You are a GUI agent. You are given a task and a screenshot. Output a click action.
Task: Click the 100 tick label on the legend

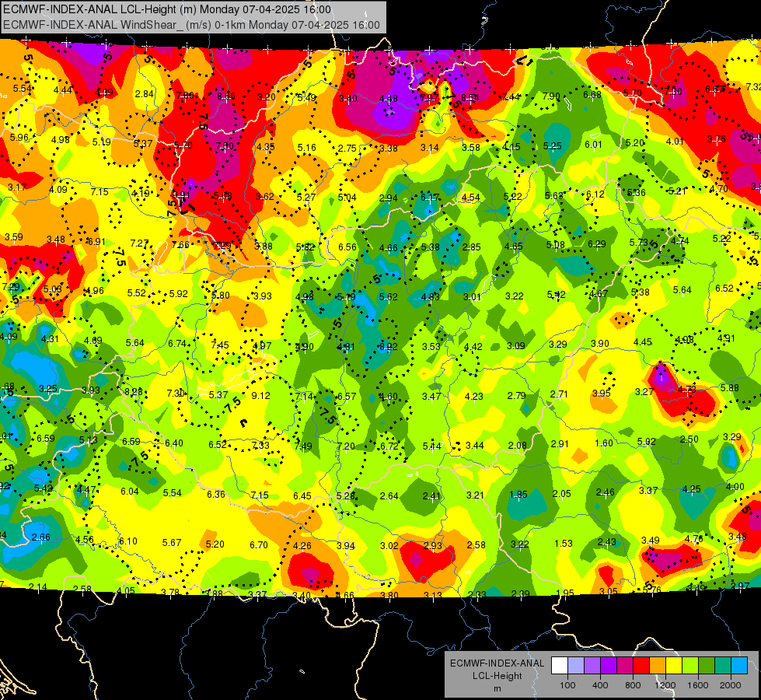(x=567, y=685)
